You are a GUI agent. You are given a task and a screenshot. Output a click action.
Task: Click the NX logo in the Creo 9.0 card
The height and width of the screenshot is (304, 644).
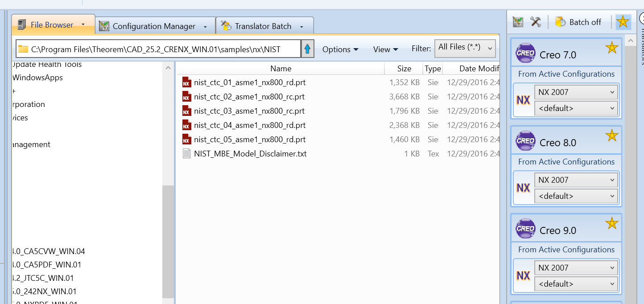point(524,275)
